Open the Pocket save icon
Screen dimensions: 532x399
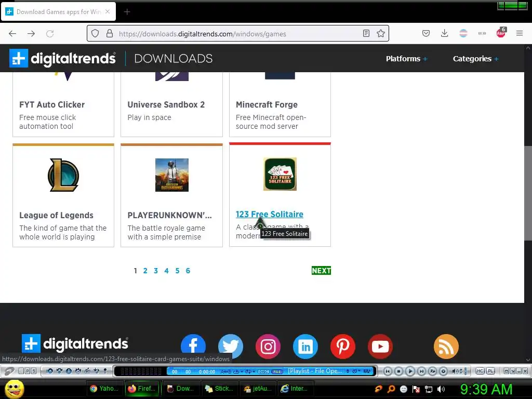426,33
